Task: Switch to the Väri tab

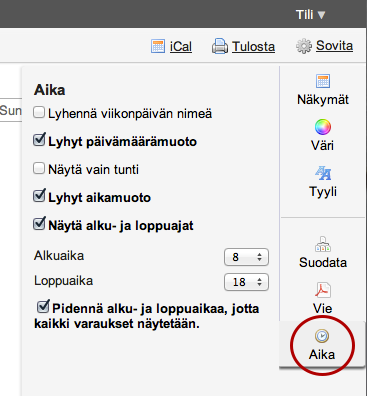Action: (x=322, y=145)
